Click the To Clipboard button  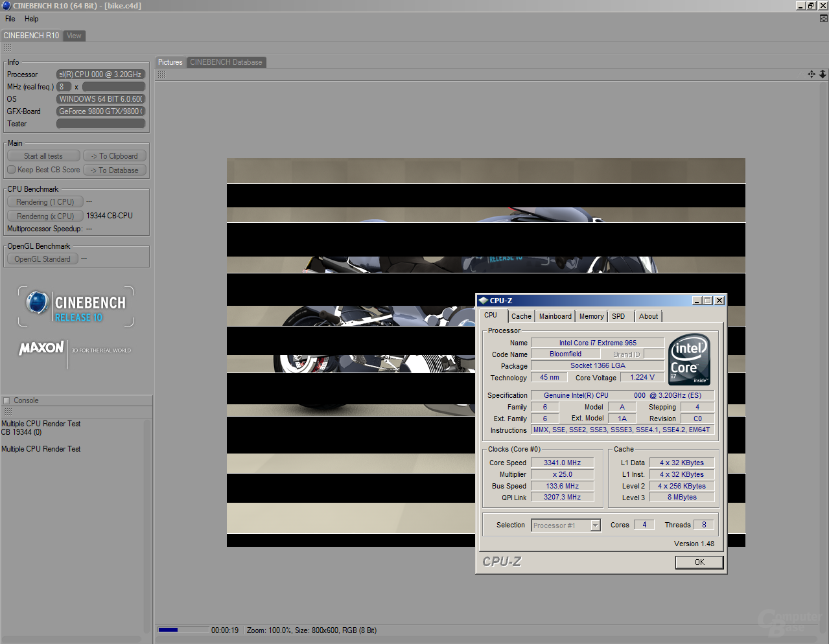[x=115, y=156]
